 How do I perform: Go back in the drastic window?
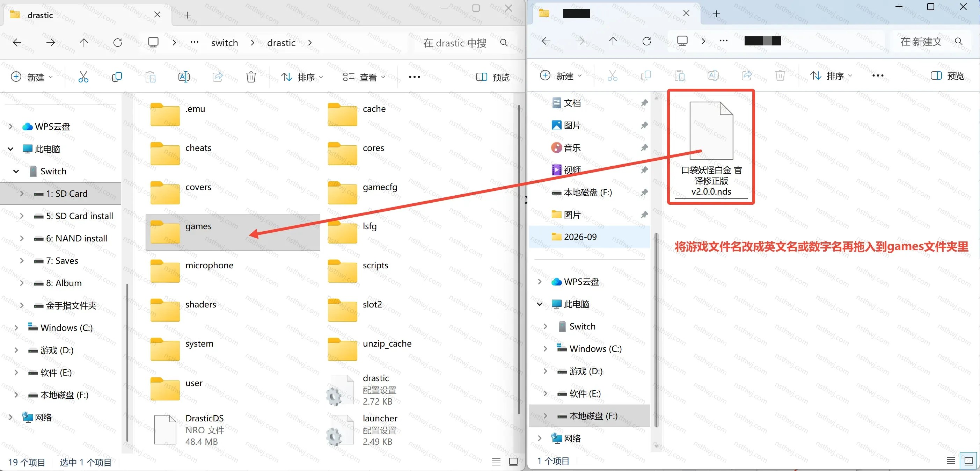(x=17, y=43)
